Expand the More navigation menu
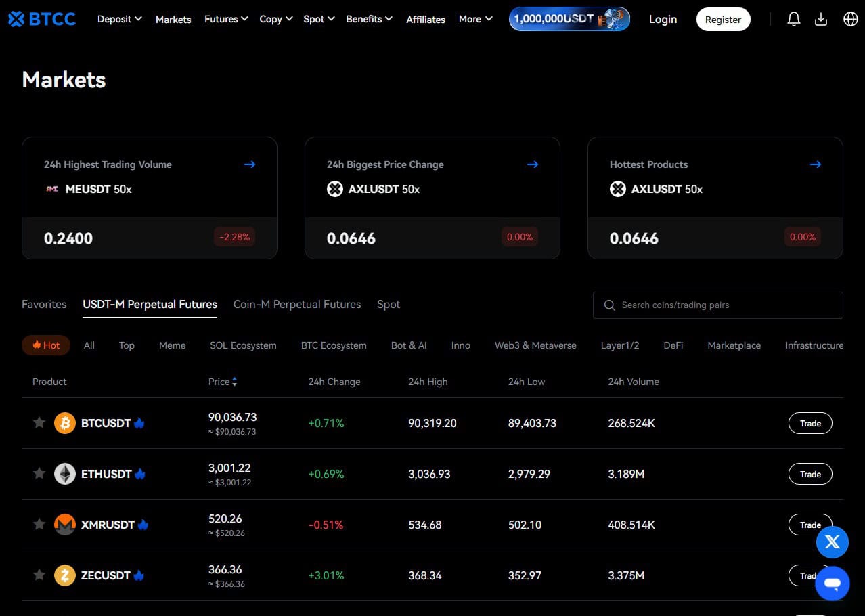This screenshot has height=616, width=865. [474, 19]
